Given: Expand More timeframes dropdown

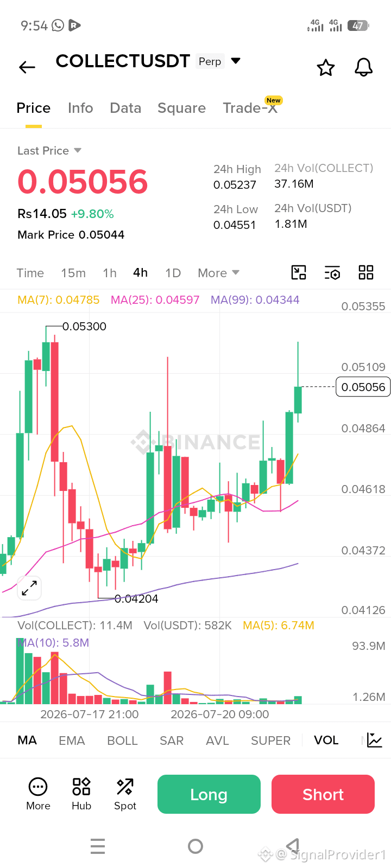Looking at the screenshot, I should [x=219, y=273].
